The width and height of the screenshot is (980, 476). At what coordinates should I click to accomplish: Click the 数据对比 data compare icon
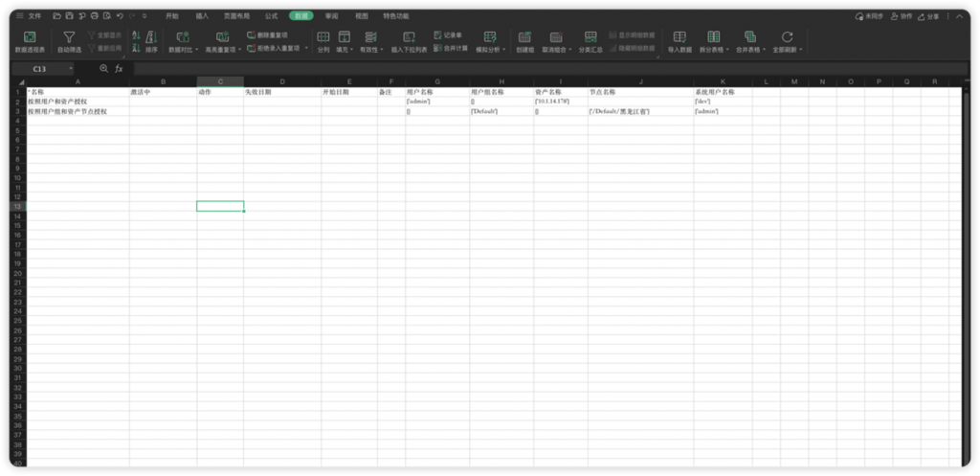pyautogui.click(x=183, y=37)
